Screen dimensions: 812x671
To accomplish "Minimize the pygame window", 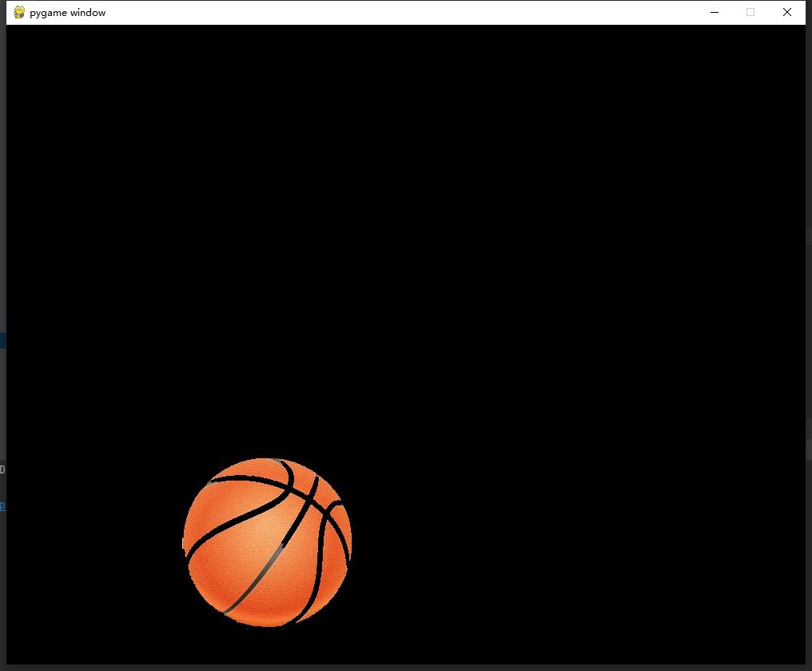I will tap(714, 13).
